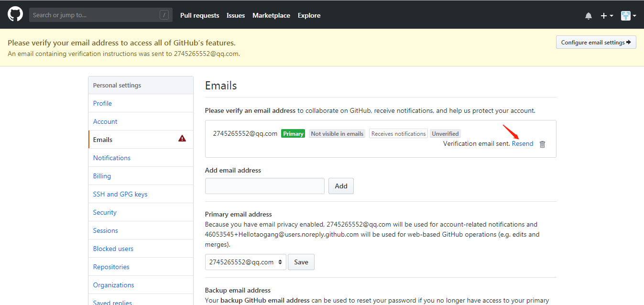
Task: Navigate to Explore
Action: click(309, 15)
